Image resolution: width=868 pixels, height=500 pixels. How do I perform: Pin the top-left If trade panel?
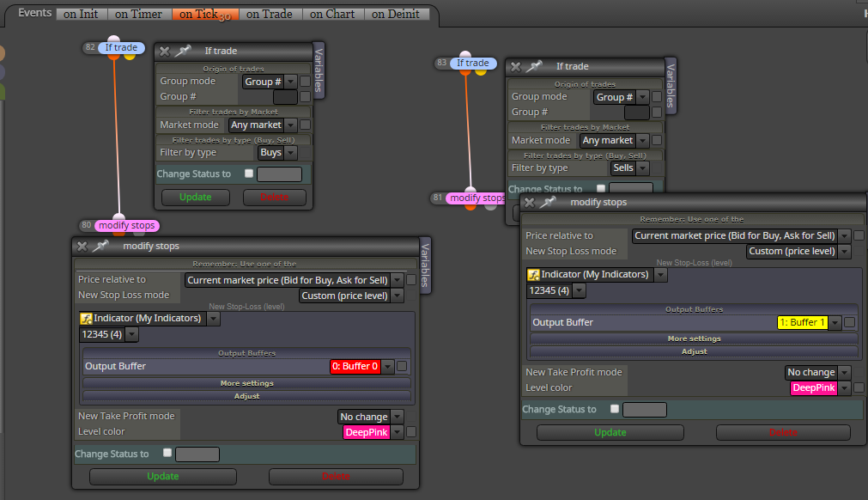pos(183,51)
